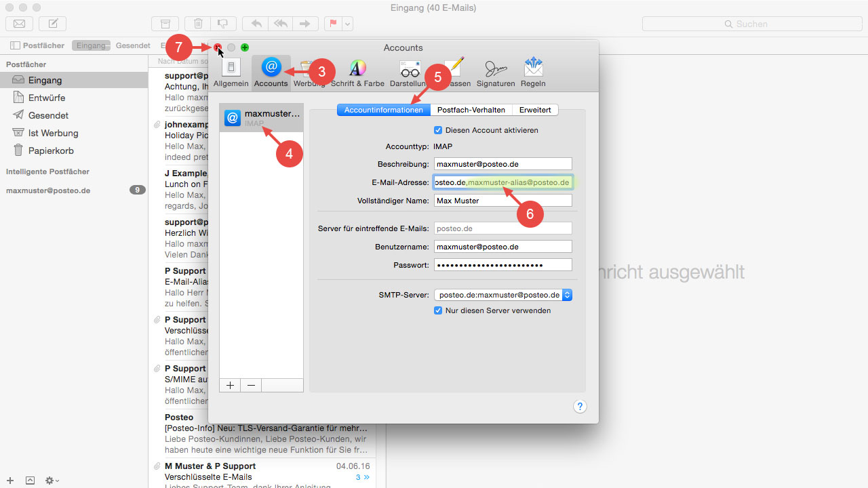Open the flag color dropdown arrow
This screenshot has height=488, width=868.
tap(348, 24)
